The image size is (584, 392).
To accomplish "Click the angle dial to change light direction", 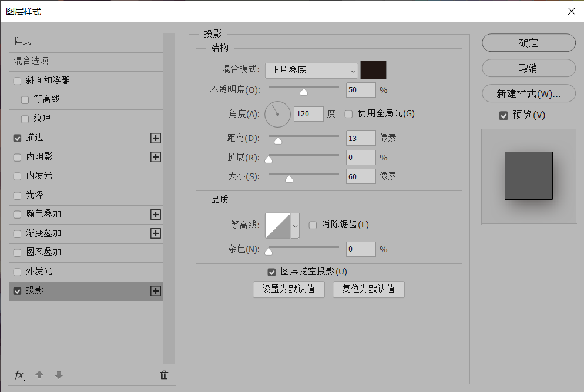I will (x=277, y=114).
